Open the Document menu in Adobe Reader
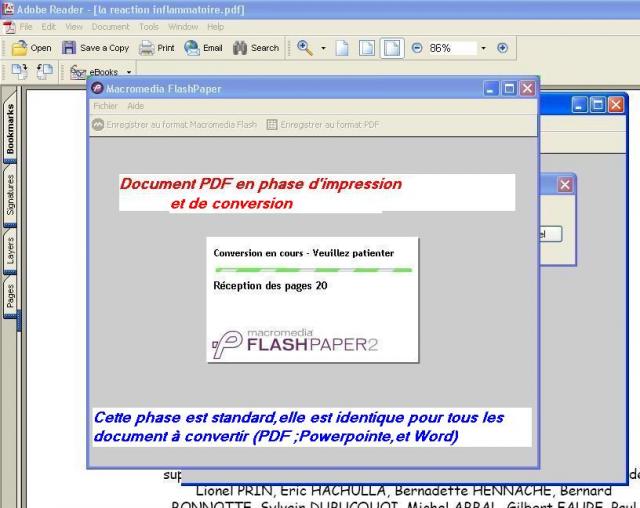 (110, 27)
